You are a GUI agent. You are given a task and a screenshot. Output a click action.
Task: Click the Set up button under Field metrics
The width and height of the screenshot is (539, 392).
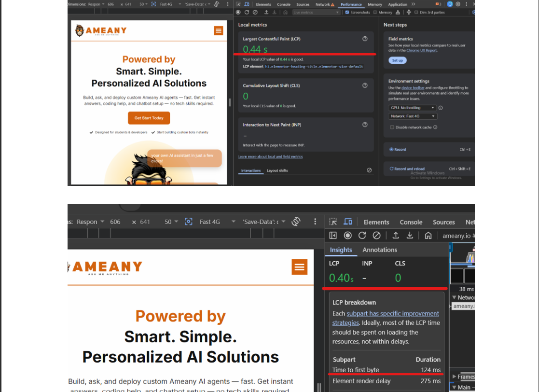coord(398,60)
